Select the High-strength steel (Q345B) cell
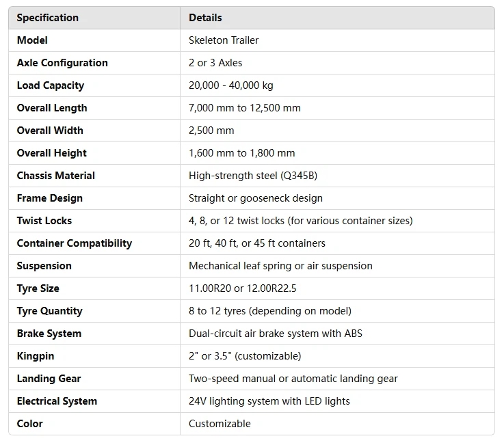 click(x=252, y=176)
